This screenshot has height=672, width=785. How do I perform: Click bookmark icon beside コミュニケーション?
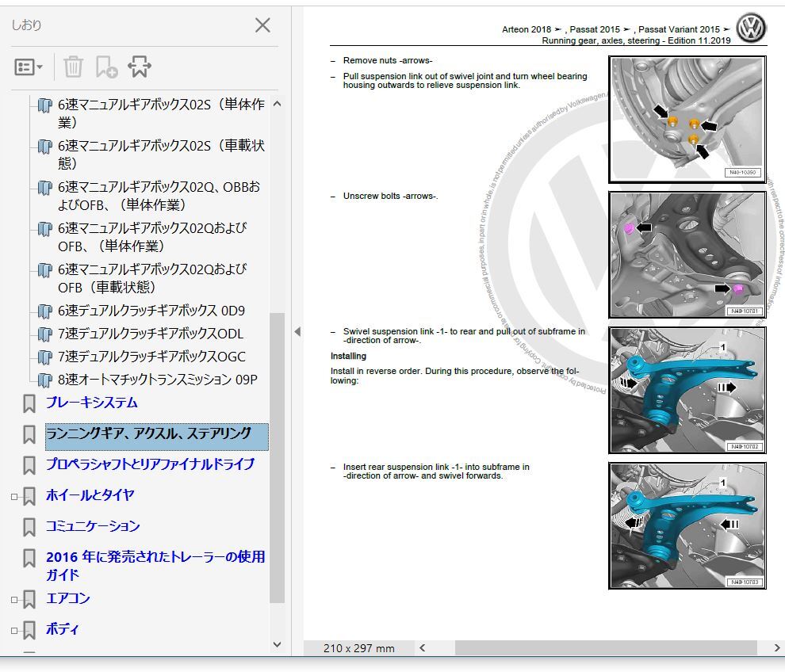pos(29,528)
